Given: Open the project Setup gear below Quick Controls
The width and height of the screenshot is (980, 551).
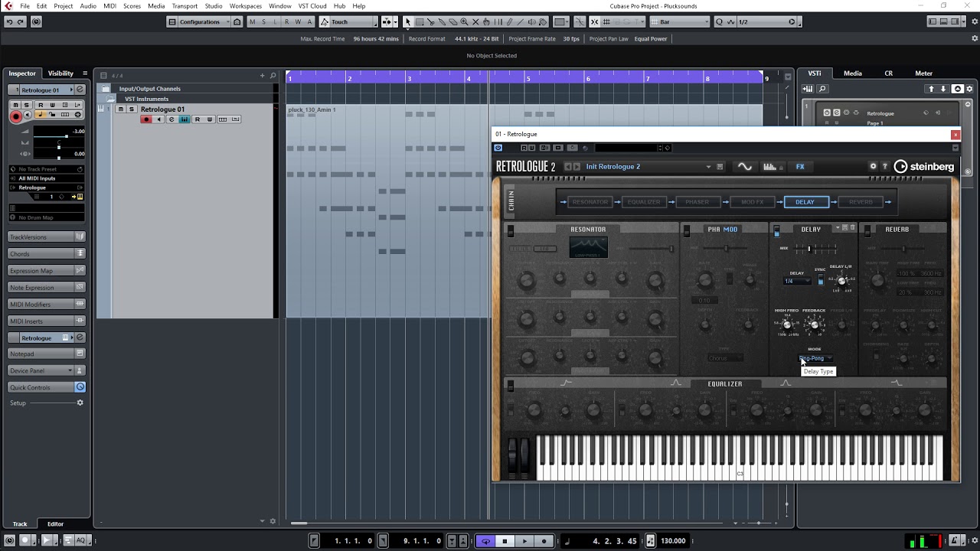Looking at the screenshot, I should point(80,403).
